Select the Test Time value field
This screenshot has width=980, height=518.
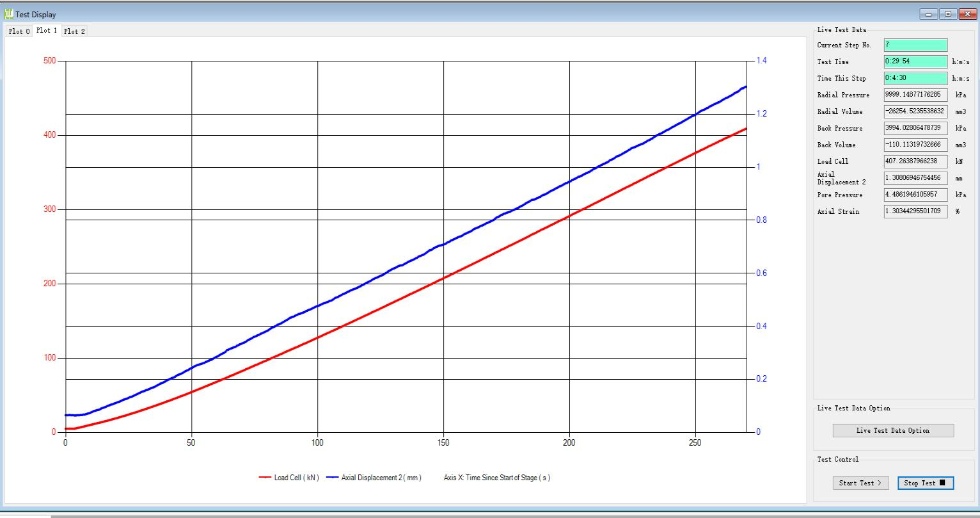click(915, 61)
